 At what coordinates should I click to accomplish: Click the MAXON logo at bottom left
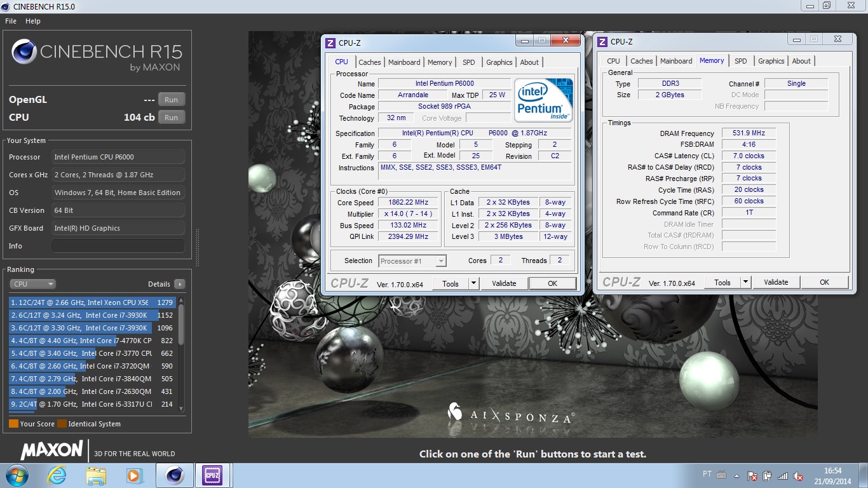point(51,451)
